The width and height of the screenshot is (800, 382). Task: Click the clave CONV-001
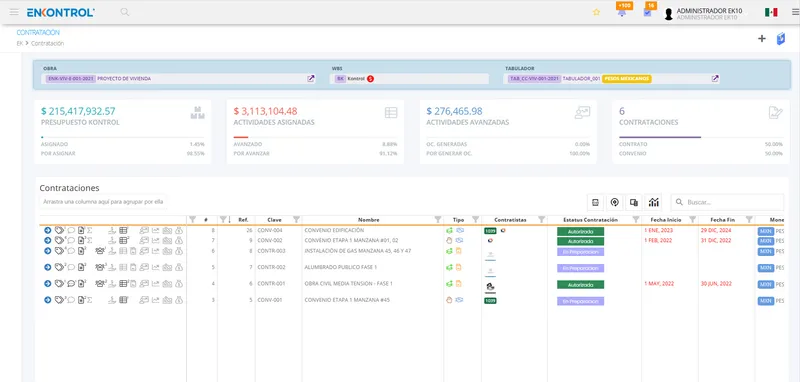tap(270, 300)
